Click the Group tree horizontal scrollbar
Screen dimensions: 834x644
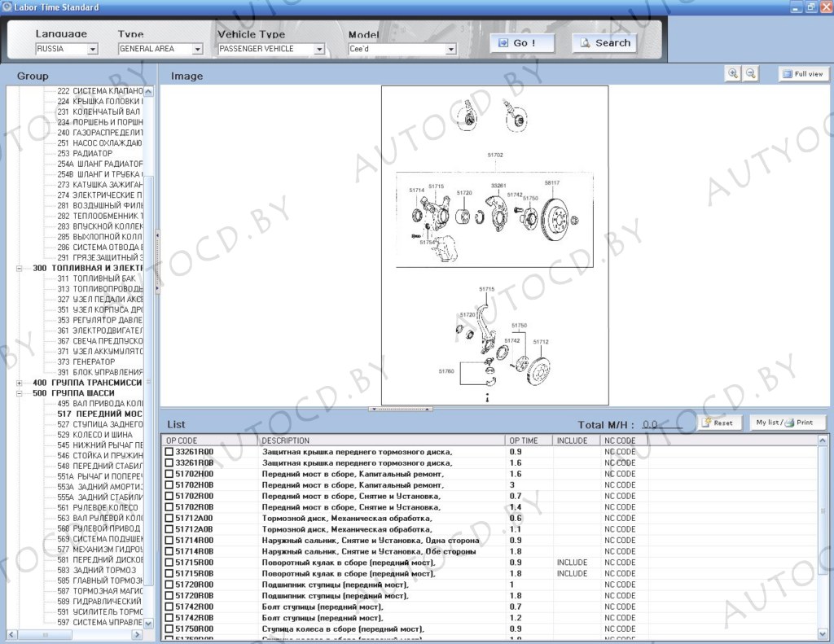pos(77,634)
